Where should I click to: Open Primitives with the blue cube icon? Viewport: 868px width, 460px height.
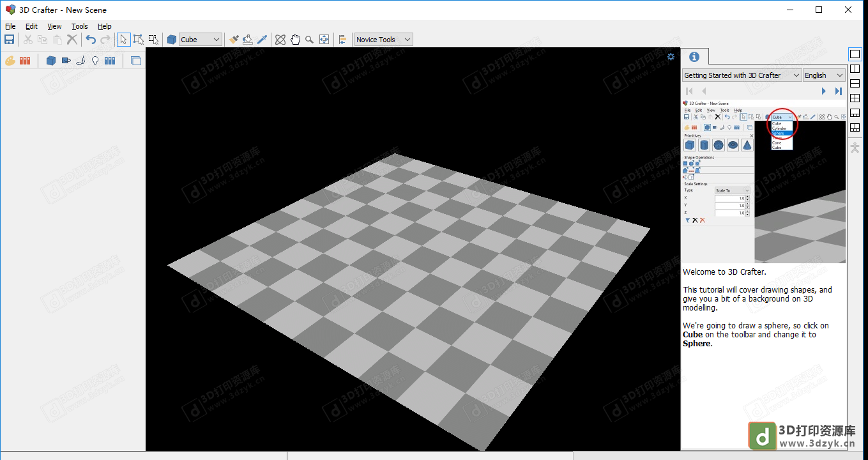click(x=51, y=61)
